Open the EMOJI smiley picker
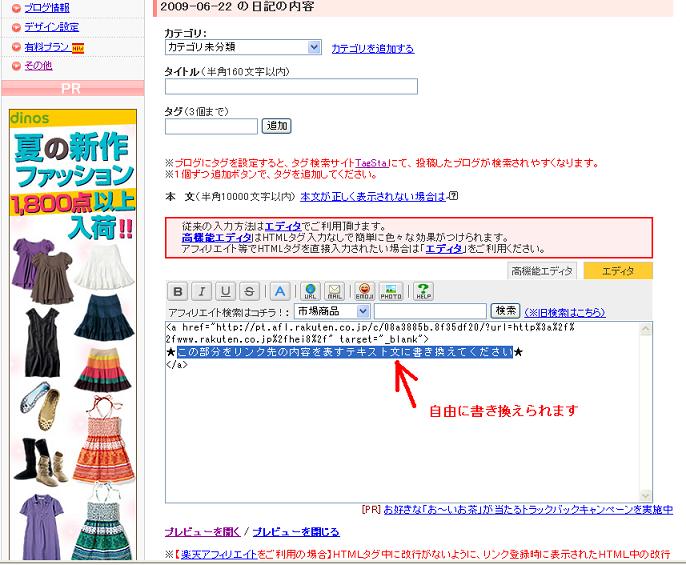The width and height of the screenshot is (686, 565). point(364,291)
